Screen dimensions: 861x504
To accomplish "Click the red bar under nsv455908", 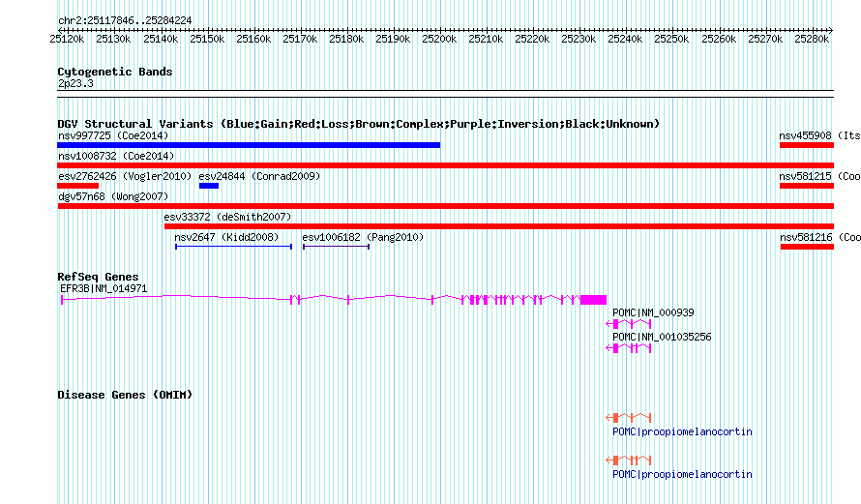I will pos(807,145).
